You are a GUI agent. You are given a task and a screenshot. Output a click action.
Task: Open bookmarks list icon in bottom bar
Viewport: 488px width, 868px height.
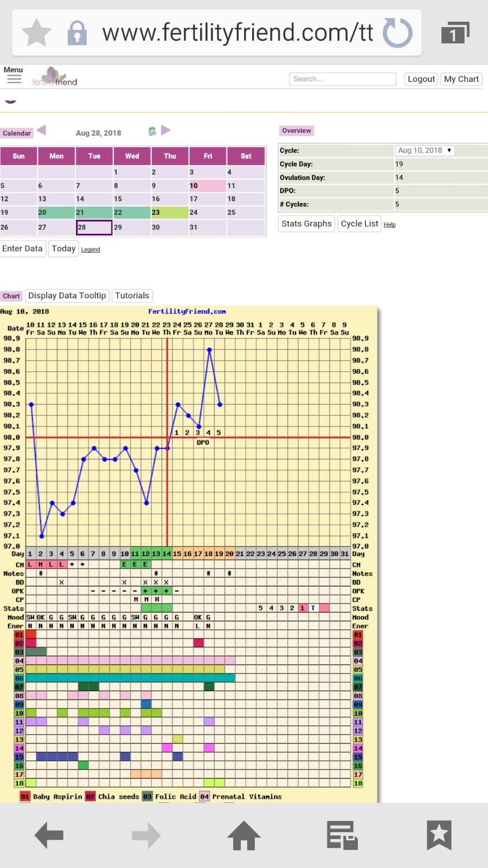pos(439,835)
